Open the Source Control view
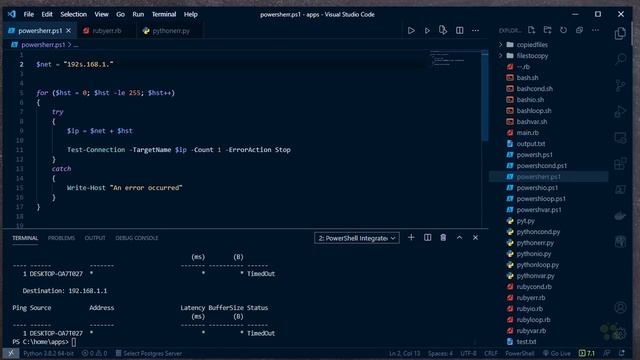Viewport: 640px width, 360px height. pos(620,85)
